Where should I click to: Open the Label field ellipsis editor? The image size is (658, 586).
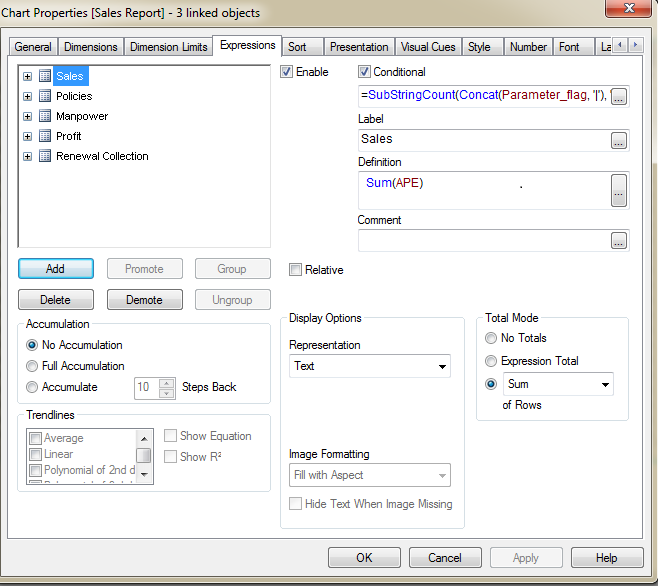click(x=619, y=140)
